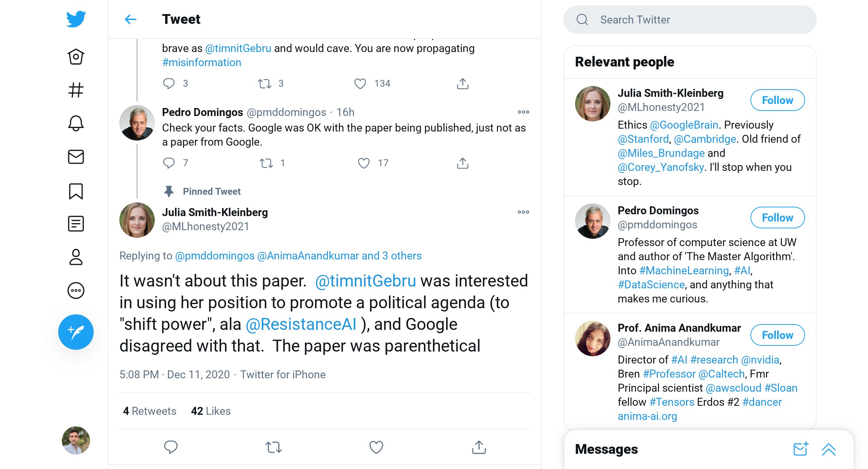This screenshot has height=469, width=868.
Task: Open Bookmarks icon in sidebar
Action: pyautogui.click(x=76, y=191)
